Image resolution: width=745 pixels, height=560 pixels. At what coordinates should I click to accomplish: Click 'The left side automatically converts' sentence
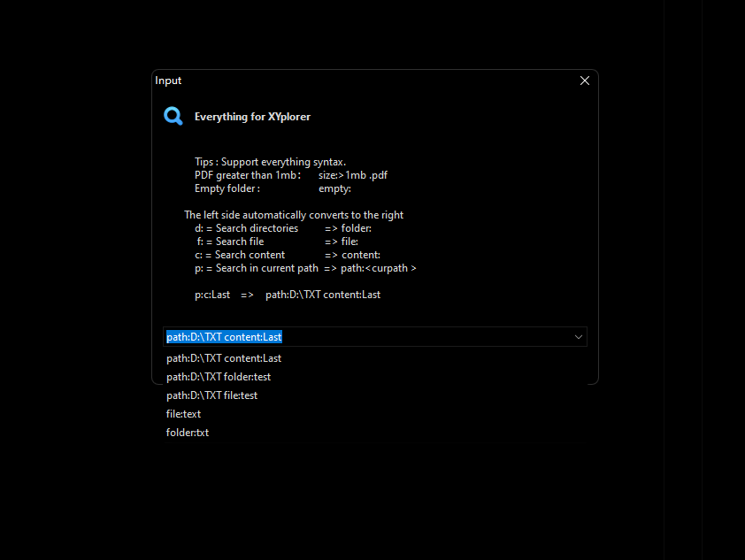click(x=294, y=215)
